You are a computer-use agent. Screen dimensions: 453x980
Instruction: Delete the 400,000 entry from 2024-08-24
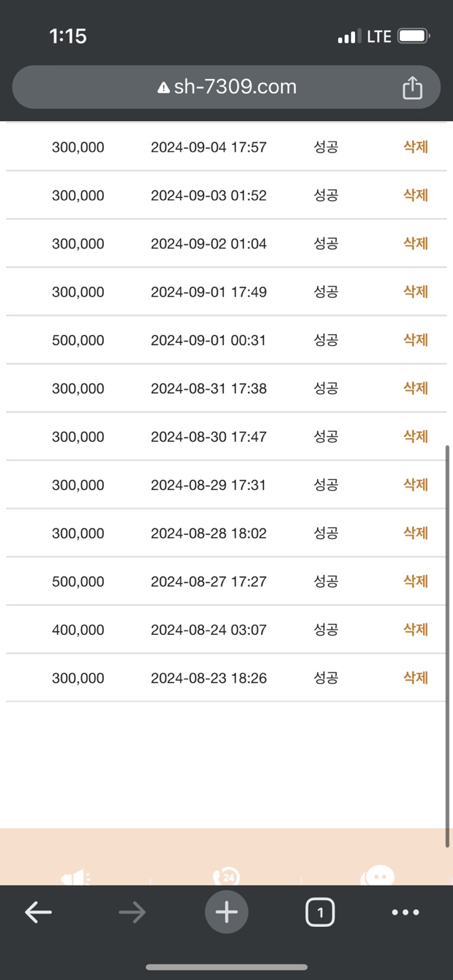[415, 630]
